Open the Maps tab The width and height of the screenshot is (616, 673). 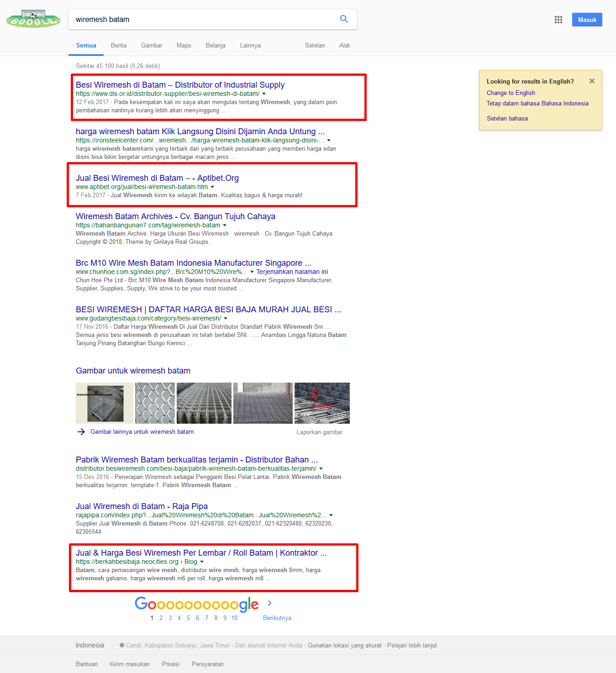tap(184, 45)
